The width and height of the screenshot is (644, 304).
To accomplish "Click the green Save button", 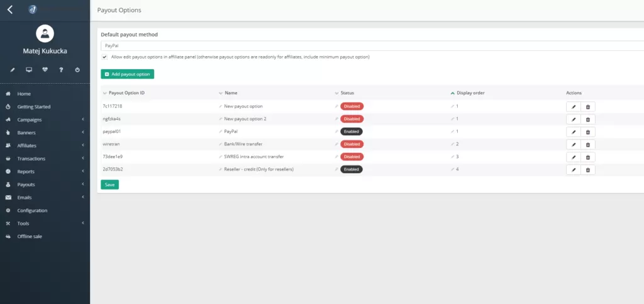I will [109, 184].
